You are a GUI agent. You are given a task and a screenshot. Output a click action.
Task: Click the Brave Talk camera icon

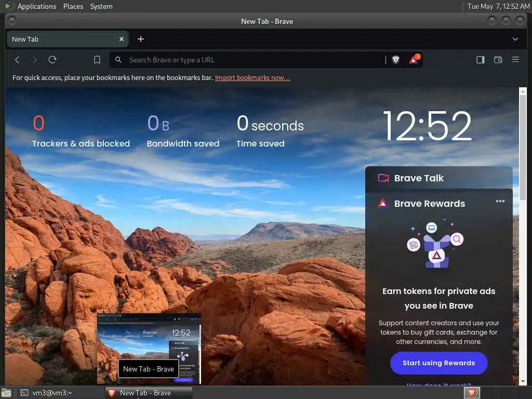coord(383,178)
